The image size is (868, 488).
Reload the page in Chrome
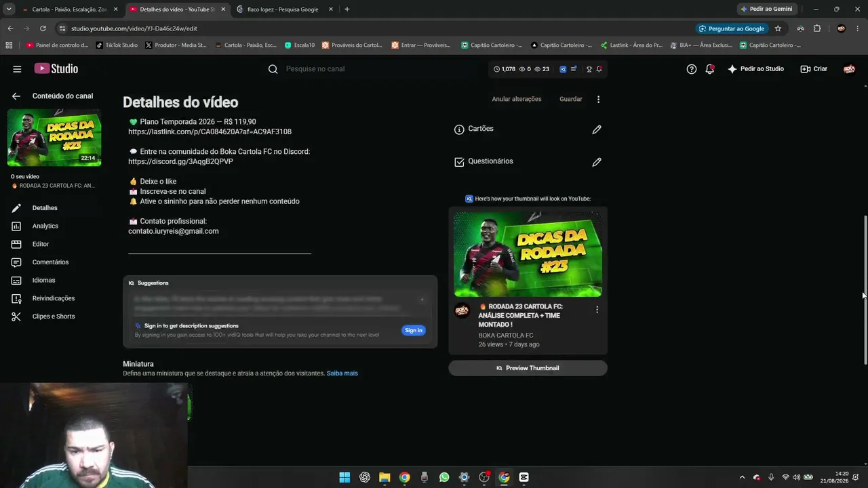click(43, 28)
